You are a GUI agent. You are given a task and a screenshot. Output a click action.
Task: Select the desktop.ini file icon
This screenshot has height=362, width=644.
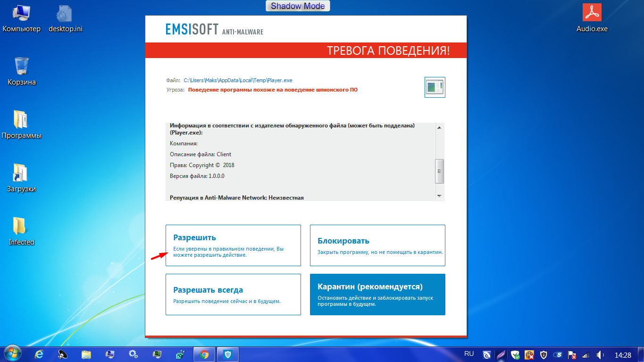tap(66, 19)
